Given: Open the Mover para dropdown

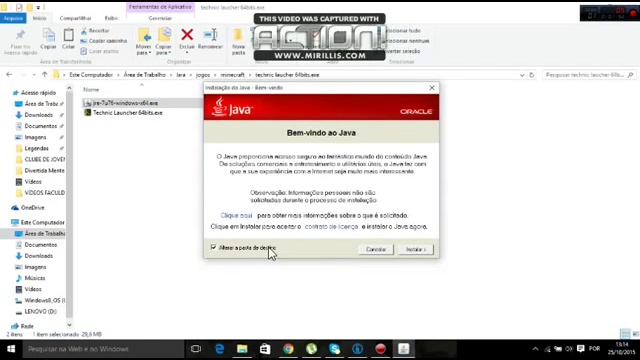Looking at the screenshot, I should point(143,41).
